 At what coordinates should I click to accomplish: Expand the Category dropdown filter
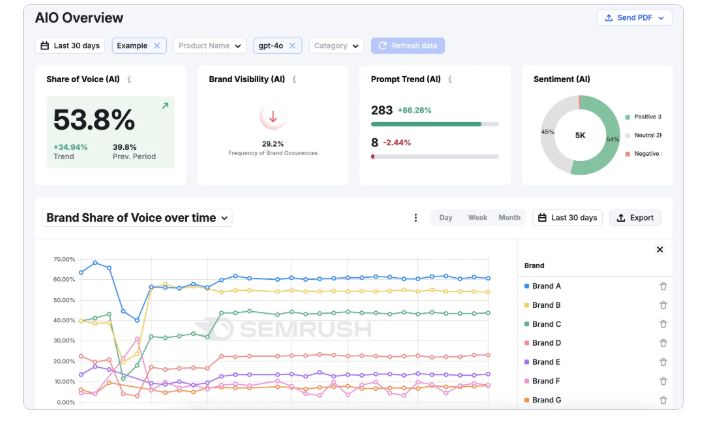click(x=336, y=46)
